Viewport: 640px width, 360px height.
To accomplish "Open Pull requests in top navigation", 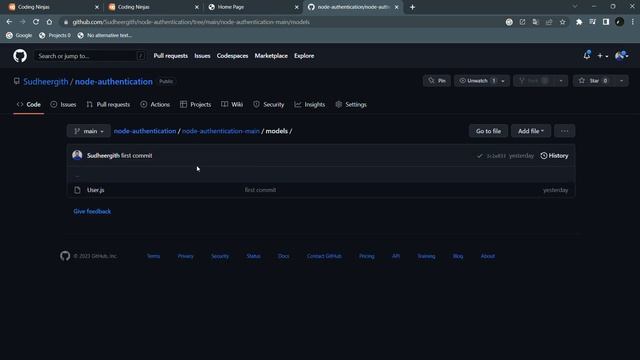I will (x=171, y=56).
